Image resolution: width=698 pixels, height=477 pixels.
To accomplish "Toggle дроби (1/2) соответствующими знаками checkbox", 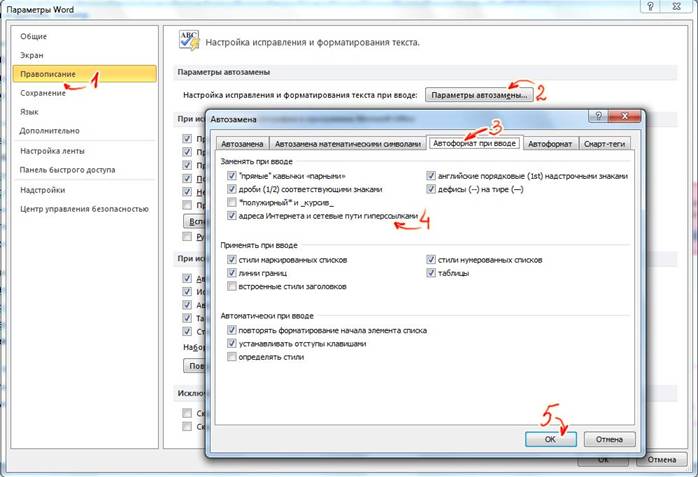I will tap(231, 189).
